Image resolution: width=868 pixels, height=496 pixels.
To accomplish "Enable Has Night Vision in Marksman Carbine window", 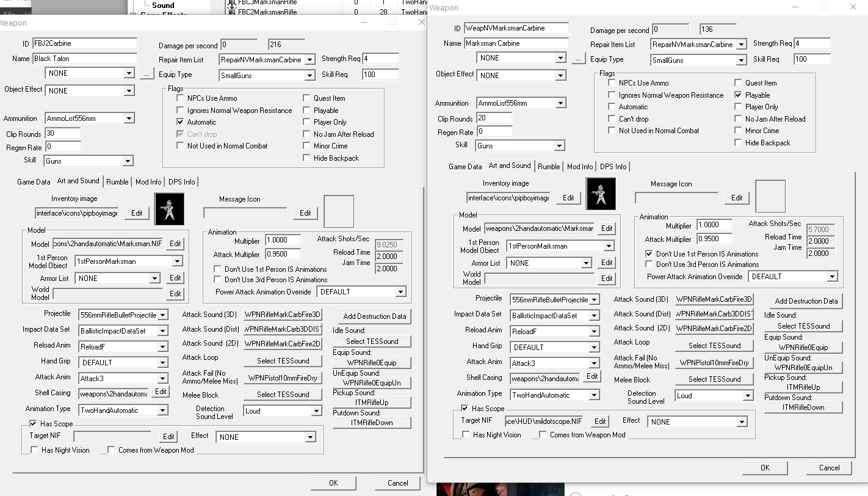I will 466,435.
